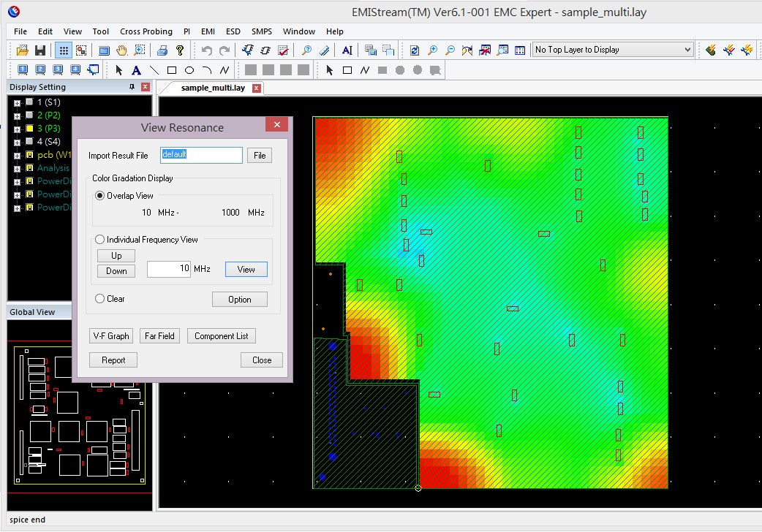This screenshot has height=532, width=762.
Task: Switch to the sample_multi.lay tab
Action: 213,88
